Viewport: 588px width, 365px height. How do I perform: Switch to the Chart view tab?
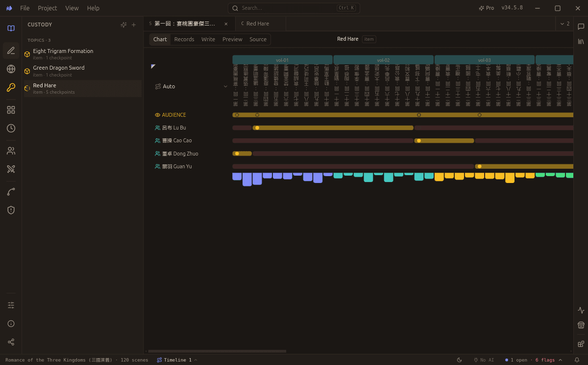(160, 39)
